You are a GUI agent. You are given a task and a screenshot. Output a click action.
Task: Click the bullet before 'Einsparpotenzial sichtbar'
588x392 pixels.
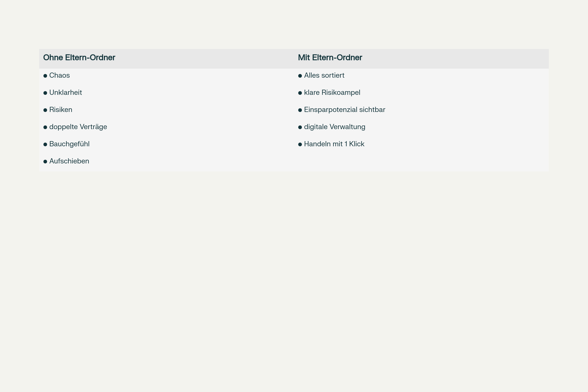pos(300,110)
